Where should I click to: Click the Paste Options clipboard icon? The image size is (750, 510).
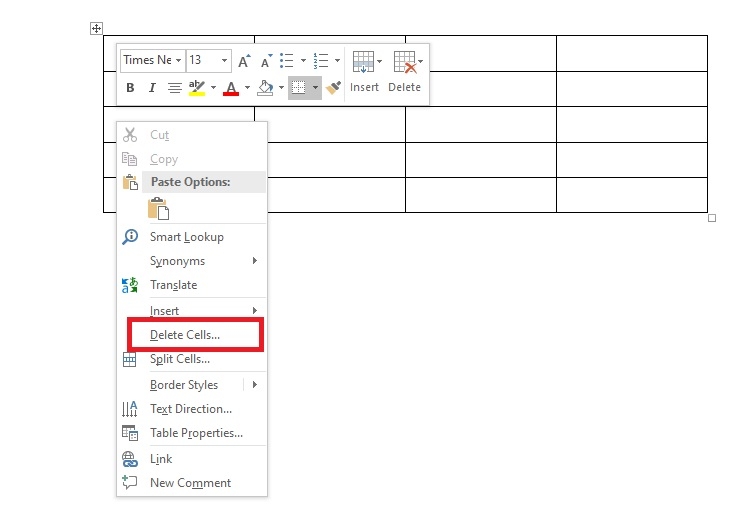click(x=130, y=182)
